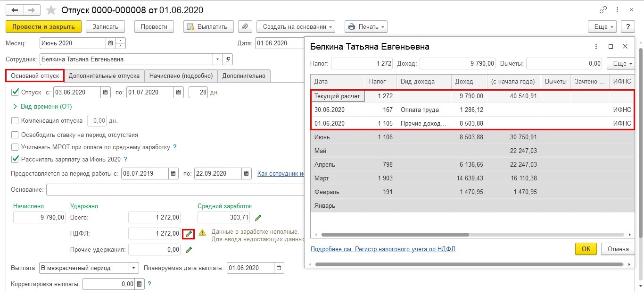Open calendar for work period end 22.09.2020

(246, 173)
